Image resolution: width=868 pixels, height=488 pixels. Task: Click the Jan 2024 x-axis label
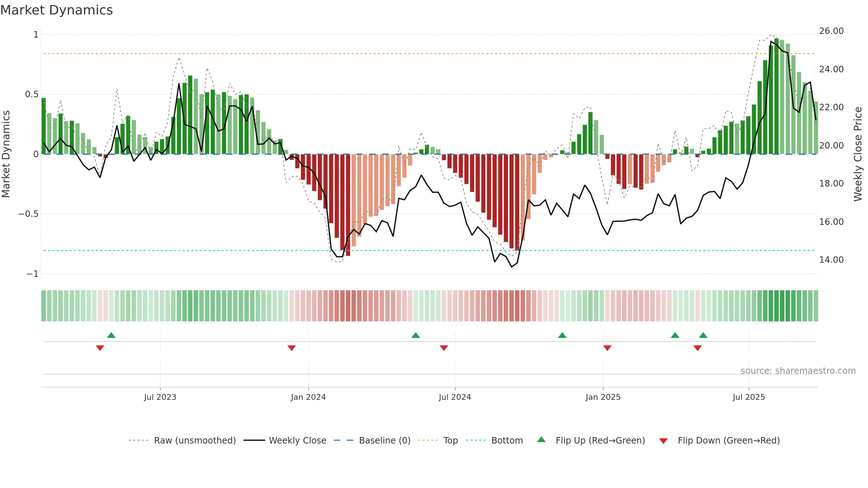(309, 397)
